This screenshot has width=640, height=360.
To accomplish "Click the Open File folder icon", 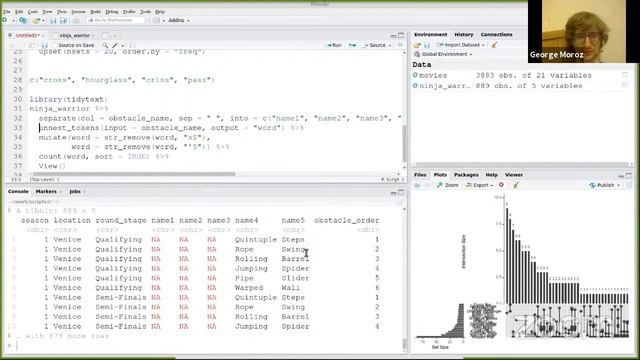I will pos(36,20).
